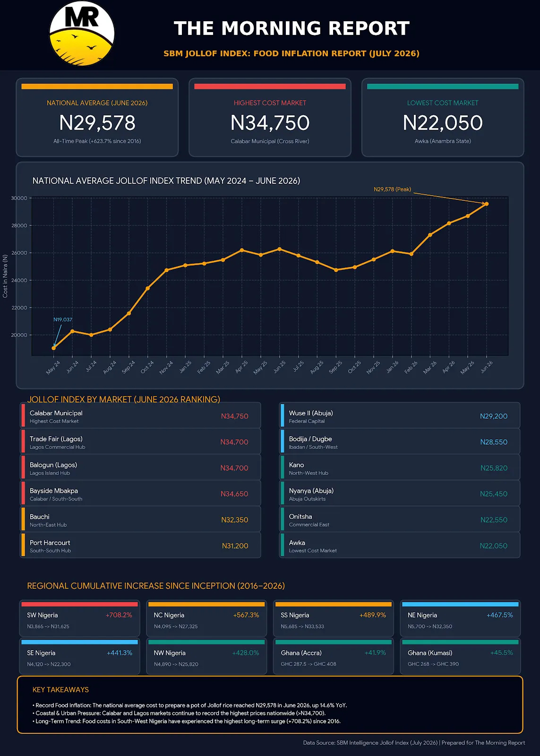Click the teal bar on lowest cost card
Viewport: 540px width, 756px height.
click(443, 86)
